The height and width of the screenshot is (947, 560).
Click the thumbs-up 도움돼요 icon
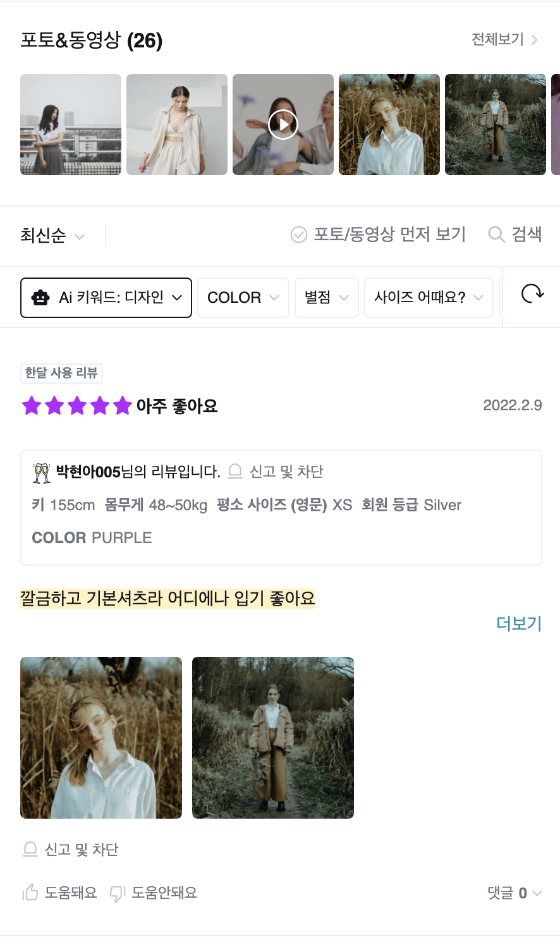pos(30,893)
